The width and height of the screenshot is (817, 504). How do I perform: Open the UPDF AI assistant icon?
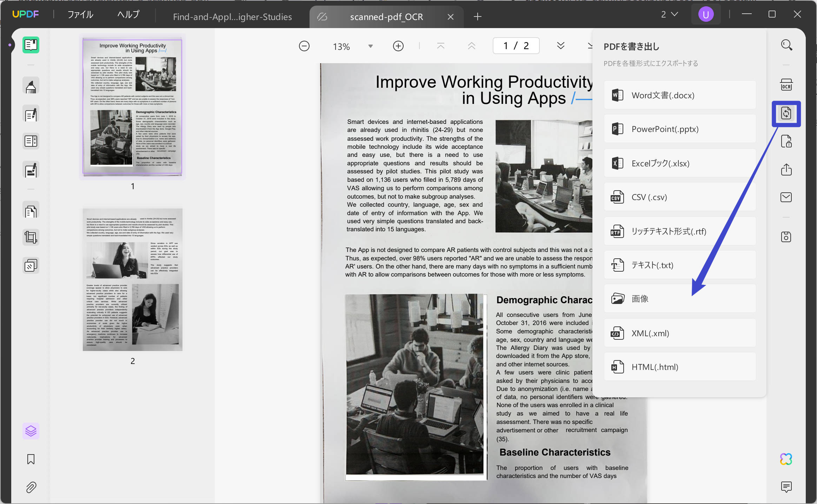point(786,459)
